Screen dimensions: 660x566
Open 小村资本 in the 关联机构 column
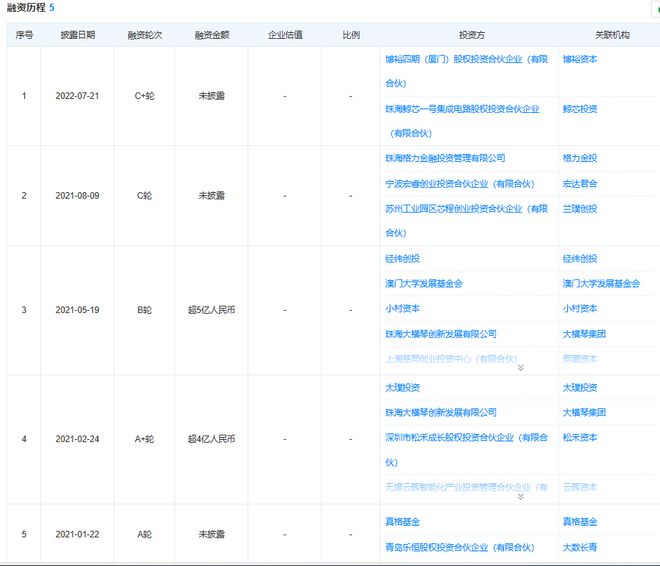580,308
